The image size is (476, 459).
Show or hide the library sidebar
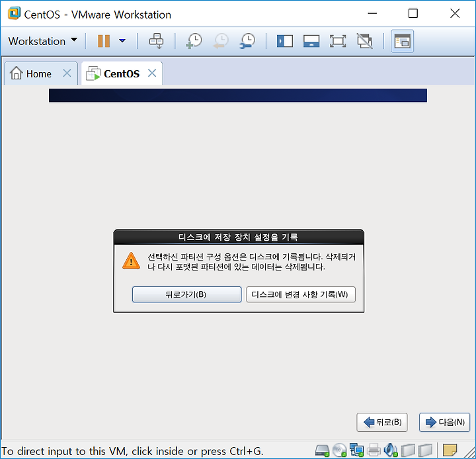285,41
